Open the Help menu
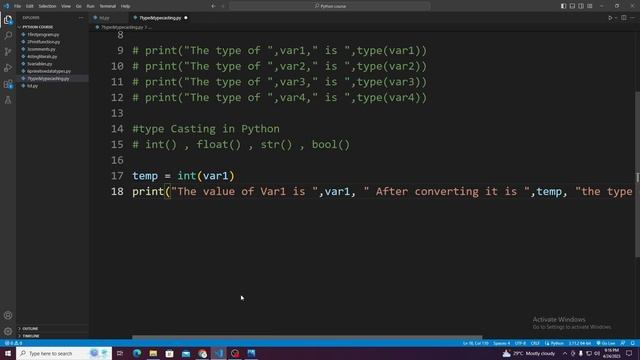This screenshot has width=640, height=360. pos(125,6)
